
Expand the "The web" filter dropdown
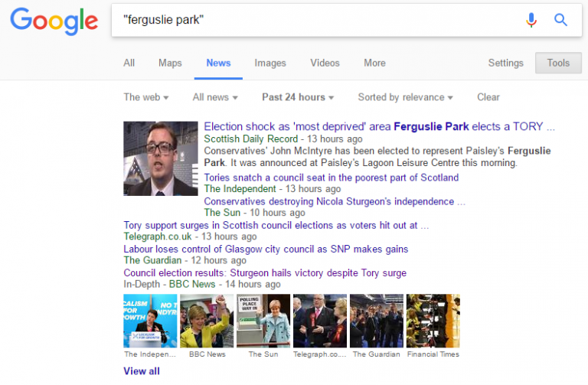145,97
